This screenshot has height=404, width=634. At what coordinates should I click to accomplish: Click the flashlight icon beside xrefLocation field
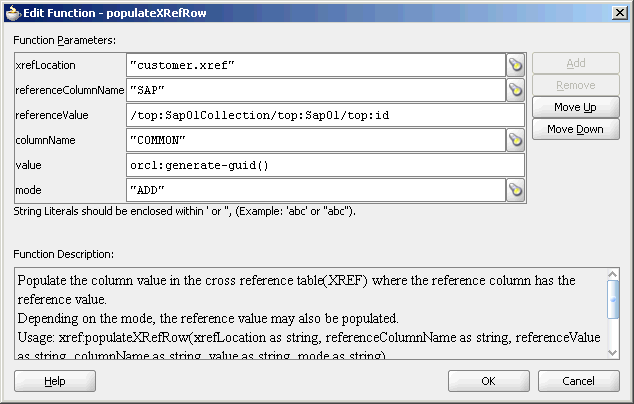[516, 65]
